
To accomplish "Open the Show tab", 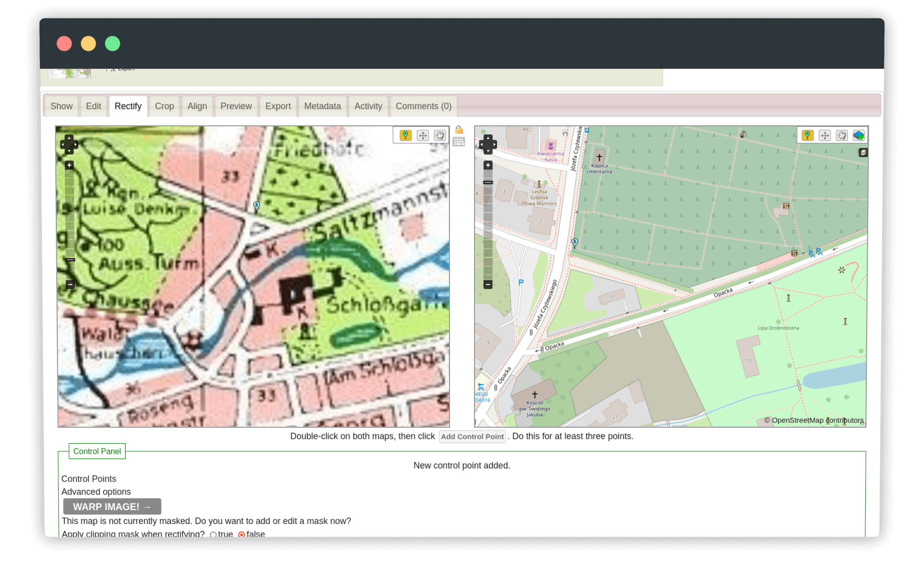I will (x=62, y=106).
